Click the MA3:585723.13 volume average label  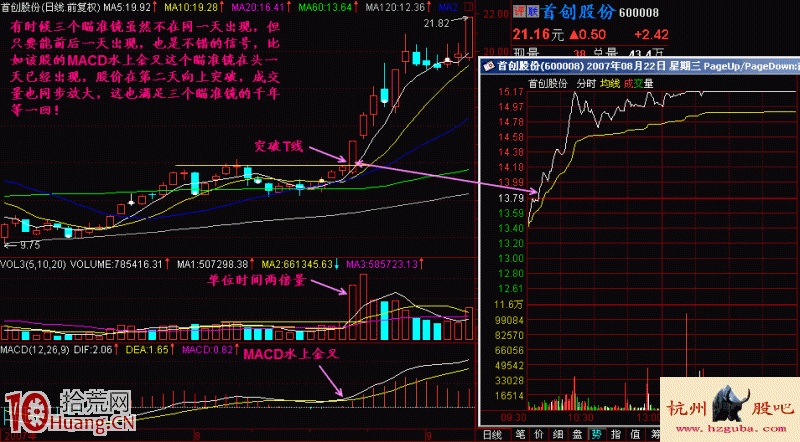click(382, 264)
